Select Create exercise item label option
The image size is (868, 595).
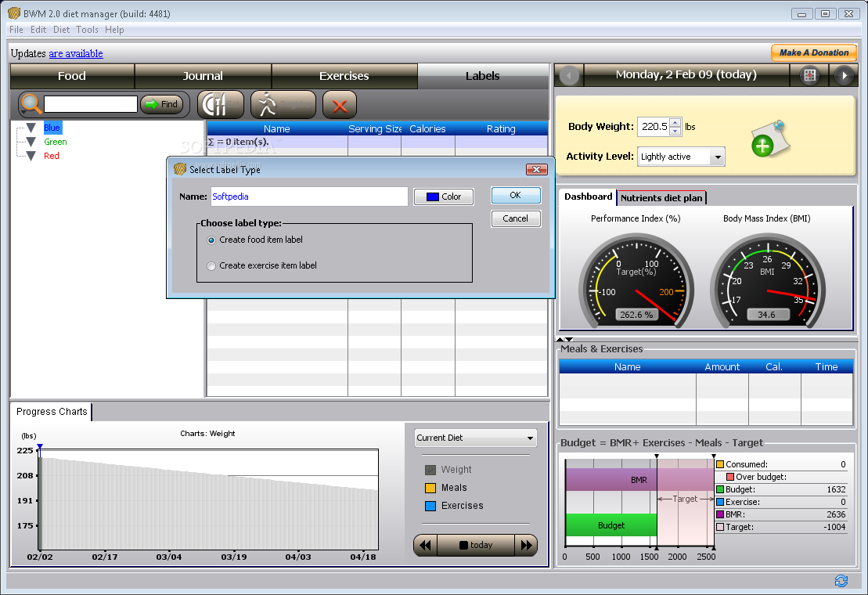point(211,266)
